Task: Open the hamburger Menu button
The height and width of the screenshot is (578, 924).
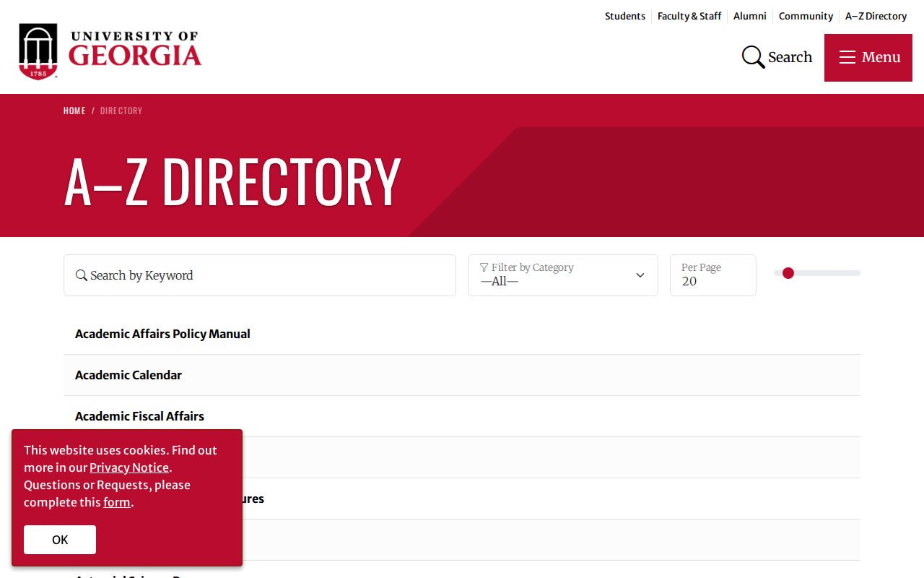Action: (x=868, y=58)
